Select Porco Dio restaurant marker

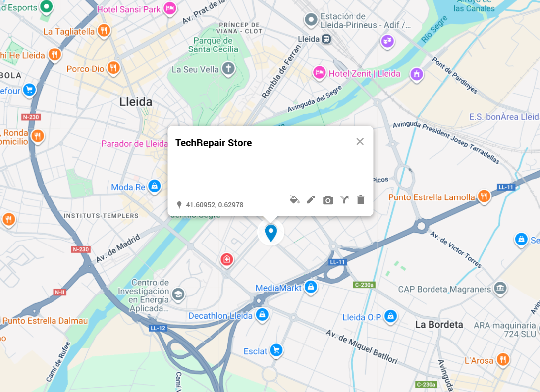tap(113, 68)
